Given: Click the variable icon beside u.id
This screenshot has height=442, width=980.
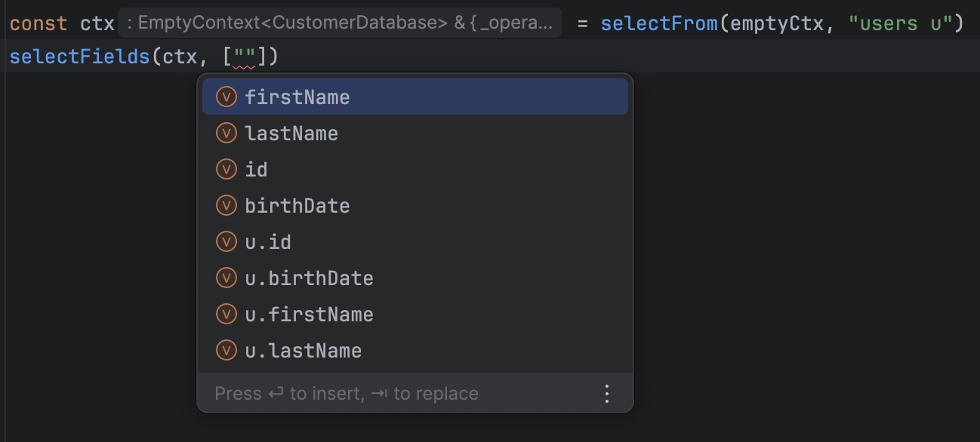Looking at the screenshot, I should (227, 242).
